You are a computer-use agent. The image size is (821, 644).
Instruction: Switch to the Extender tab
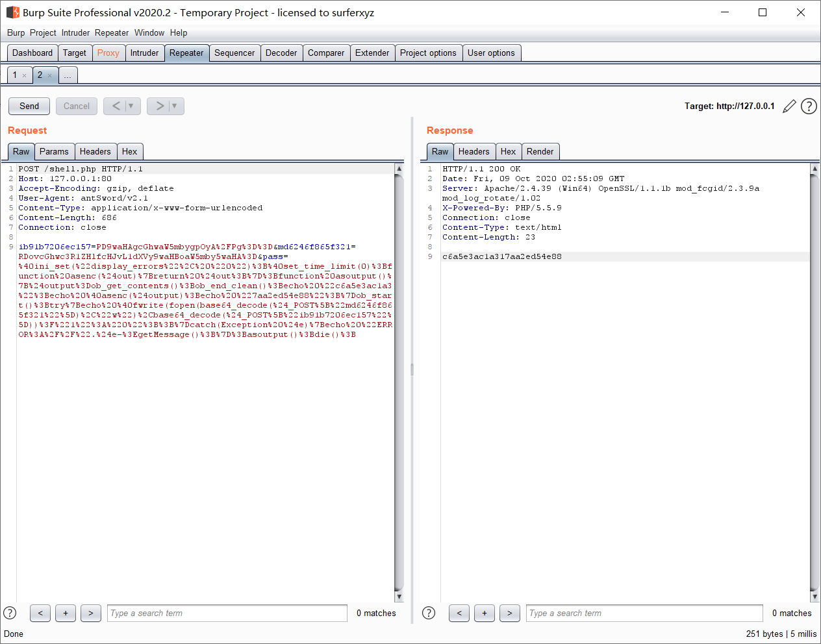coord(372,53)
